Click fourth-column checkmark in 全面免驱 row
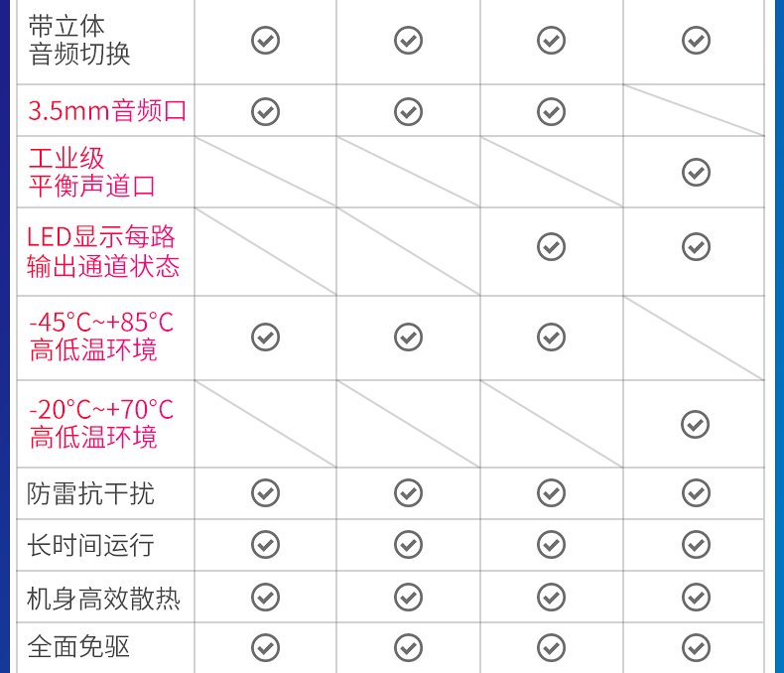Image resolution: width=784 pixels, height=673 pixels. point(696,648)
